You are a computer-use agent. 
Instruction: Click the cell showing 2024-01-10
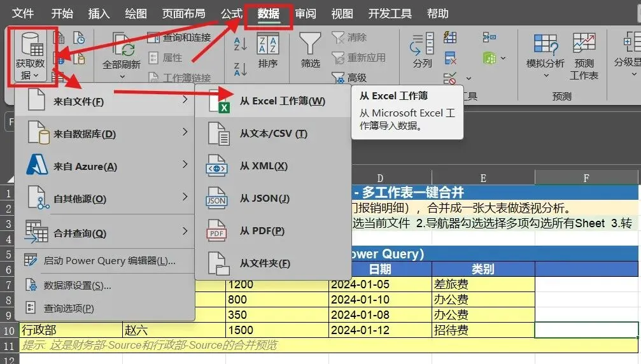coord(380,300)
